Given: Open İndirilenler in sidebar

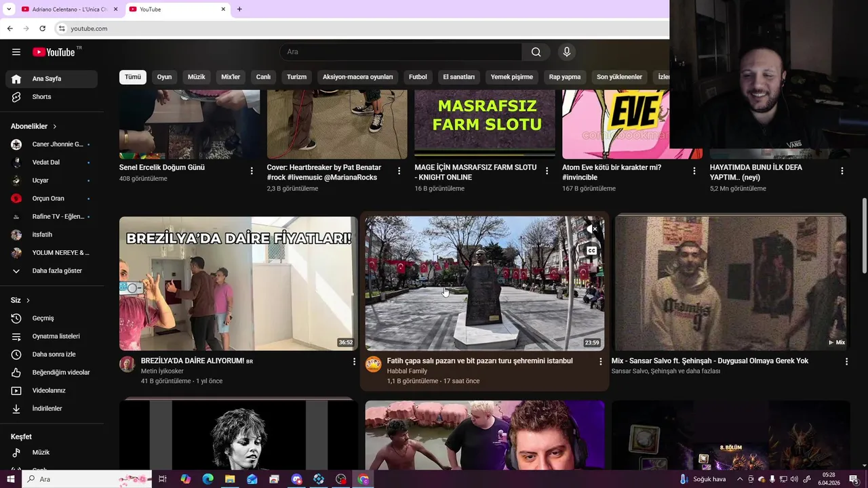Looking at the screenshot, I should tap(52, 409).
